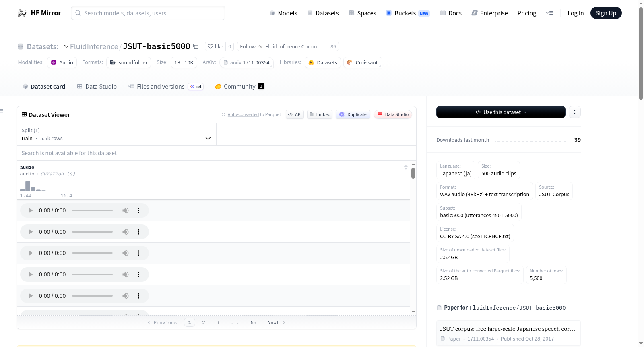The width and height of the screenshot is (644, 347).
Task: Open the Files and versions tab
Action: click(x=166, y=87)
